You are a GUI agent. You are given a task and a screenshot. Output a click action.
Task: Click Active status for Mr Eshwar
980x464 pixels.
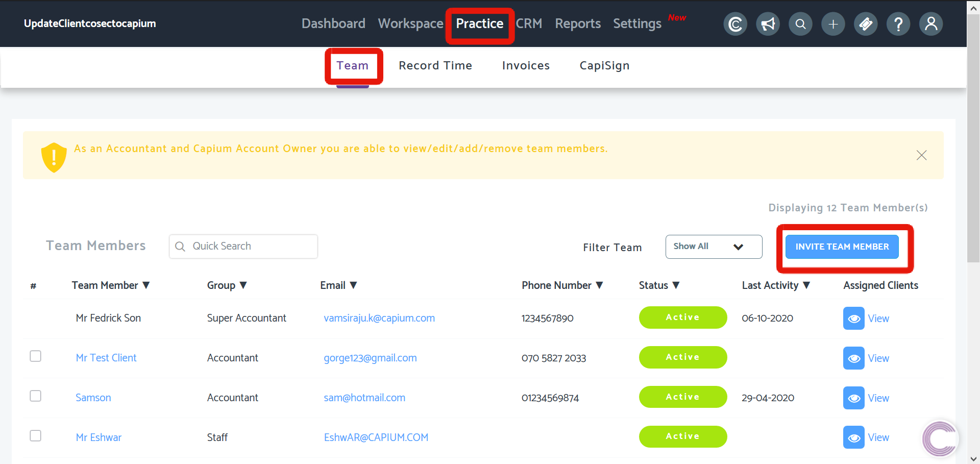(683, 436)
